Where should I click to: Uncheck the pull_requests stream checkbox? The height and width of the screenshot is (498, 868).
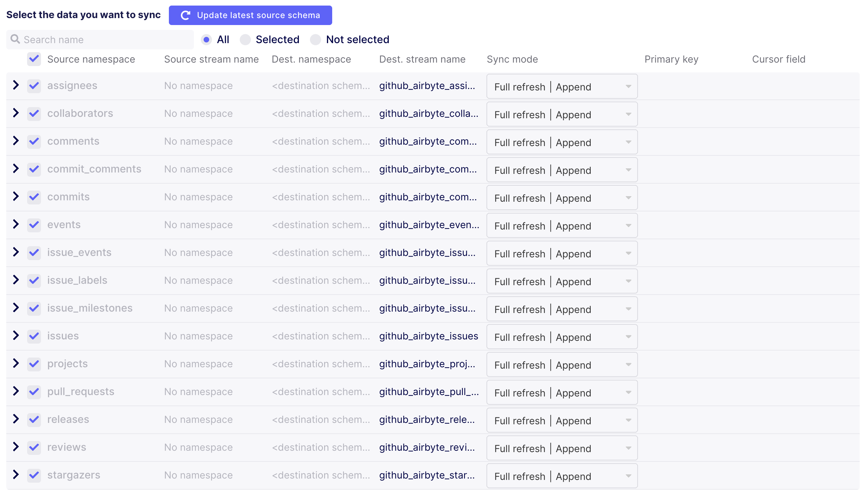point(34,392)
